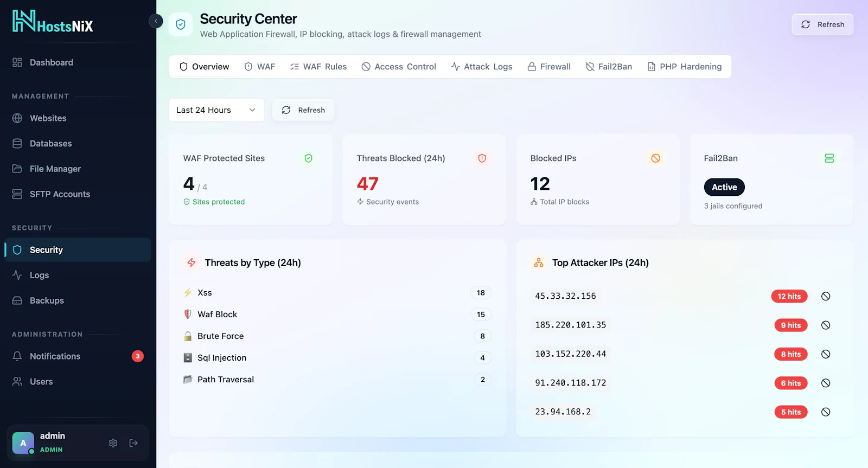Click the 5 hits badge
Image resolution: width=868 pixels, height=468 pixels.
(x=791, y=412)
